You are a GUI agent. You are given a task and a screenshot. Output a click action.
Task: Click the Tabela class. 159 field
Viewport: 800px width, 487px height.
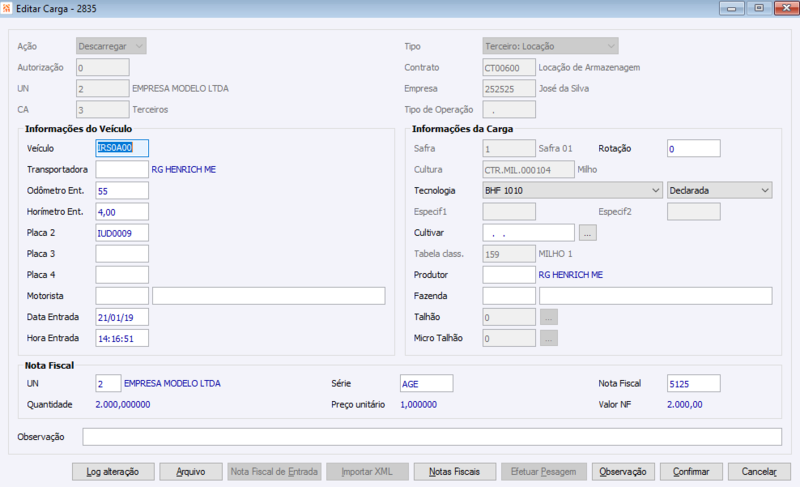pos(509,254)
